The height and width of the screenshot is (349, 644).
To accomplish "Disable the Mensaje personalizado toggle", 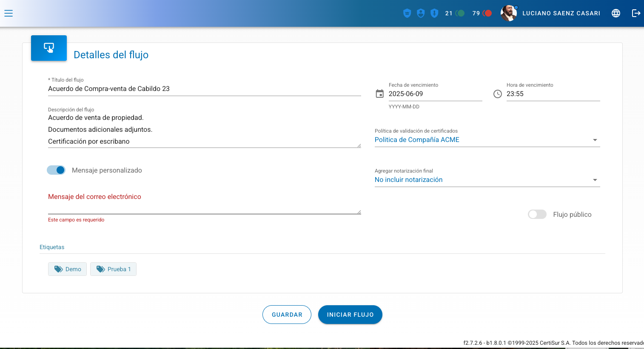I will point(56,170).
